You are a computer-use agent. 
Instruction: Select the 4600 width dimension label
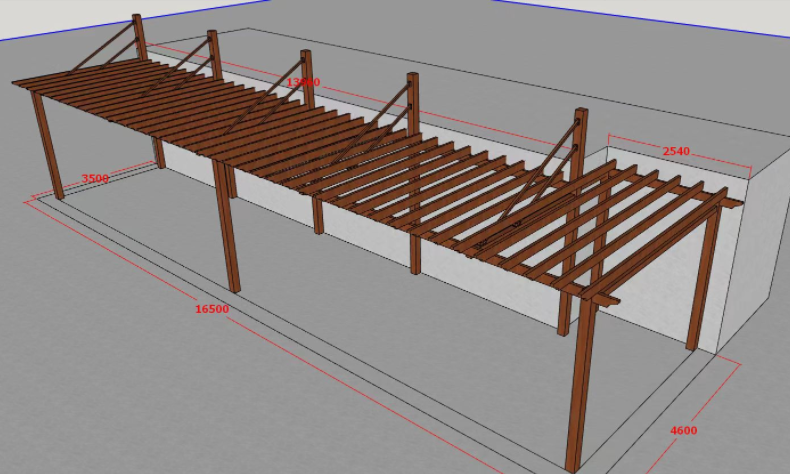click(683, 430)
